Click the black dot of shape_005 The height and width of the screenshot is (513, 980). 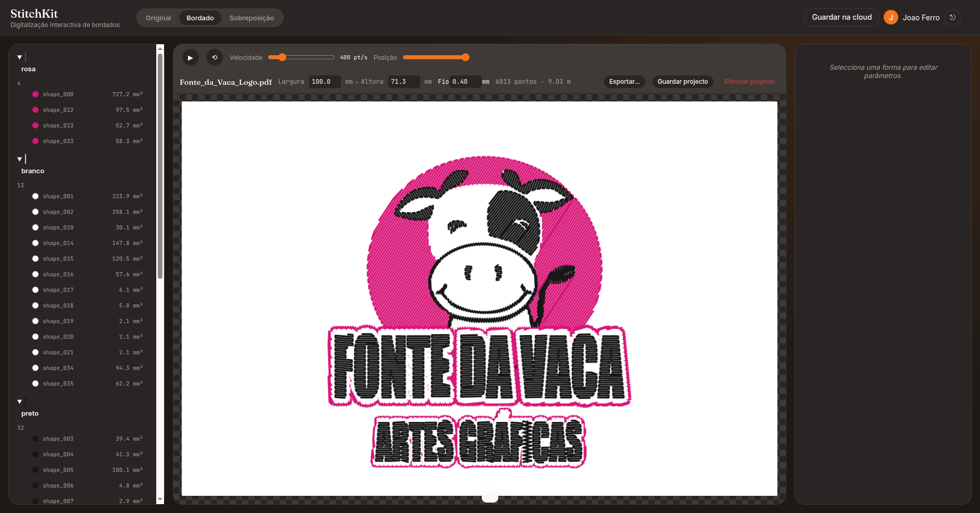tap(35, 470)
